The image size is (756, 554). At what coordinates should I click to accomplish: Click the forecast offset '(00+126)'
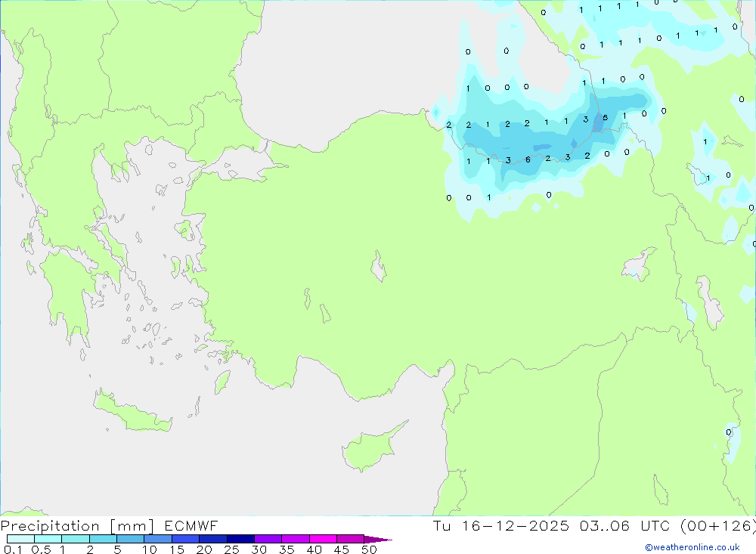tap(718, 526)
